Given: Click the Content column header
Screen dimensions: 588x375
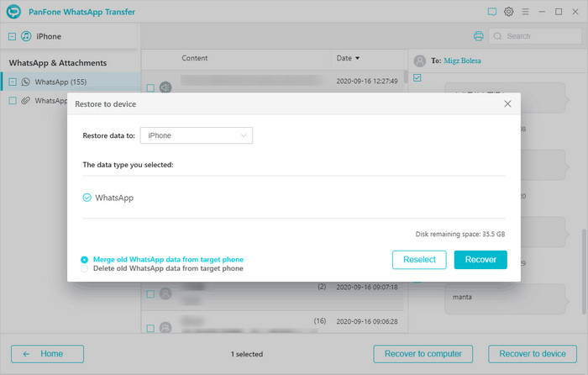Looking at the screenshot, I should 194,58.
